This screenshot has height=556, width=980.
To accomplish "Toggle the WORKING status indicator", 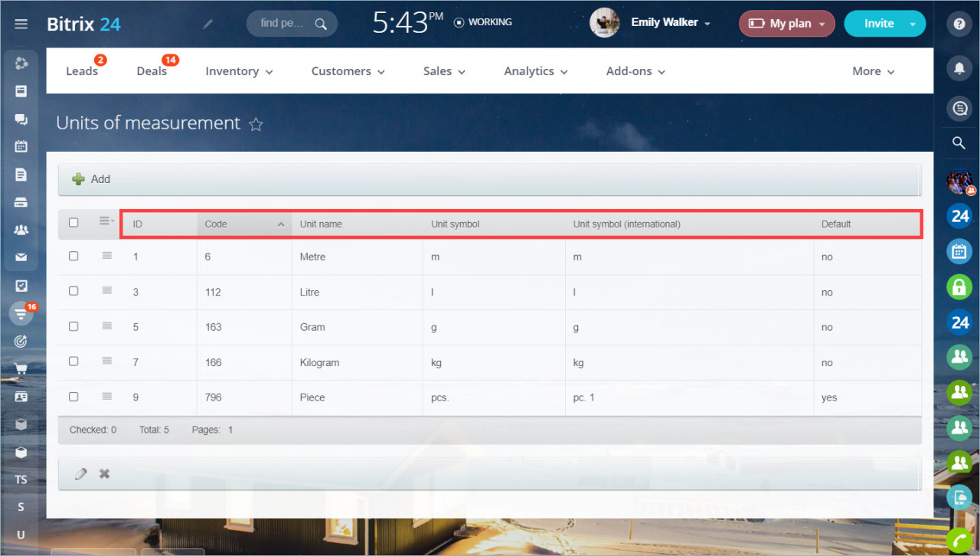I will point(482,22).
